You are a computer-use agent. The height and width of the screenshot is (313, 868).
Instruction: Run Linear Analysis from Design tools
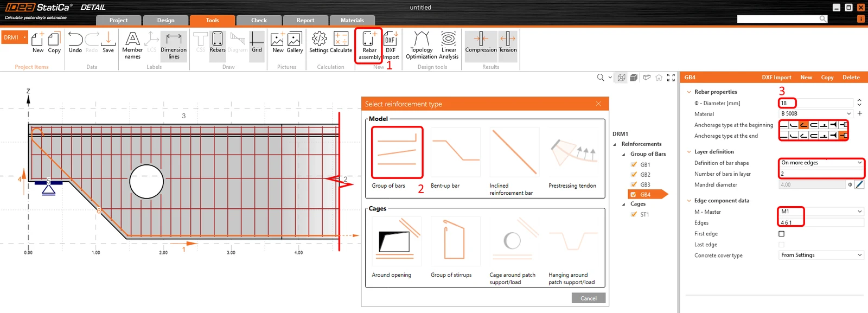click(x=449, y=46)
